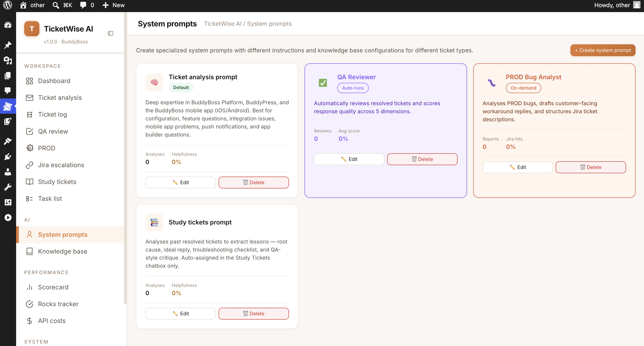Screen dimensions: 644x346
Task: Click the orange T TicketWise logo
Action: [32, 29]
